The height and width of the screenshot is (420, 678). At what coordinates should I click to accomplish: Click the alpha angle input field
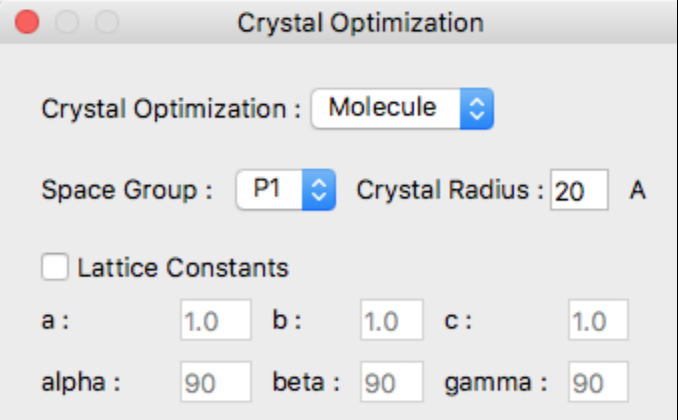216,381
